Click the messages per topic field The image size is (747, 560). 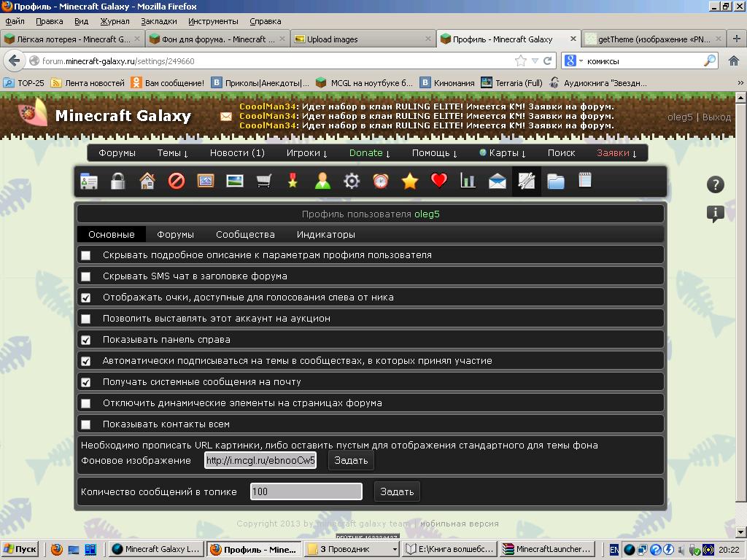306,491
